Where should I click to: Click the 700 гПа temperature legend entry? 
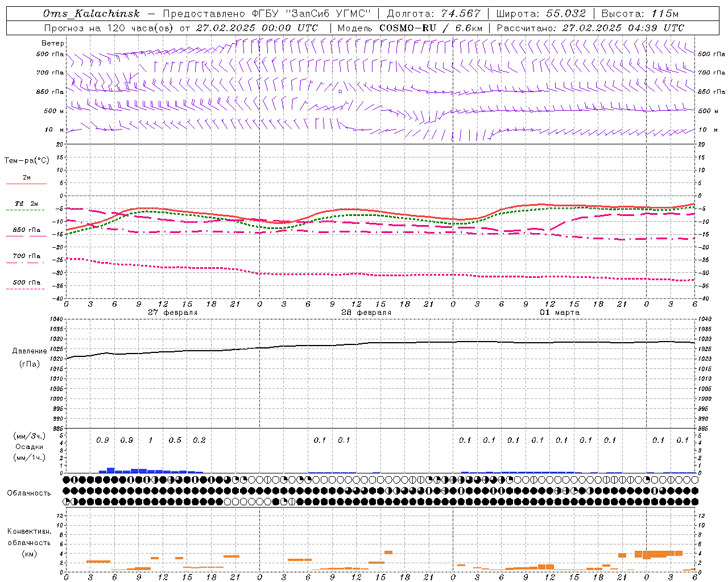point(27,256)
